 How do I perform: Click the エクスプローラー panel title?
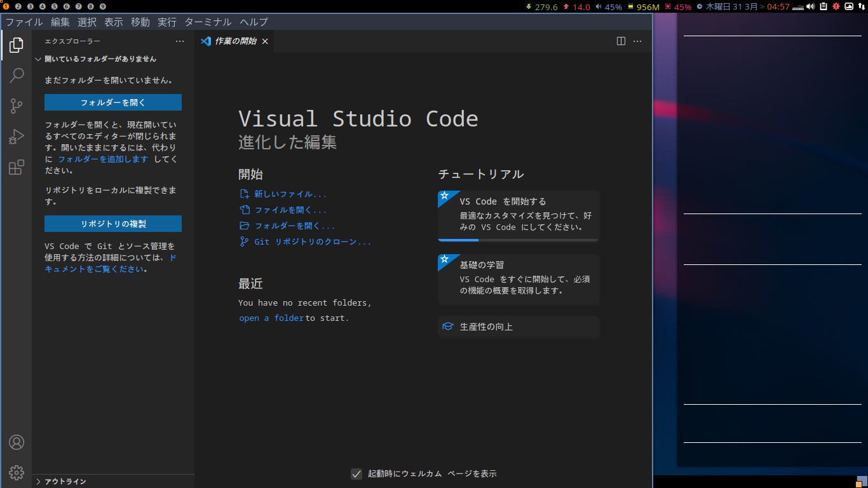click(72, 41)
